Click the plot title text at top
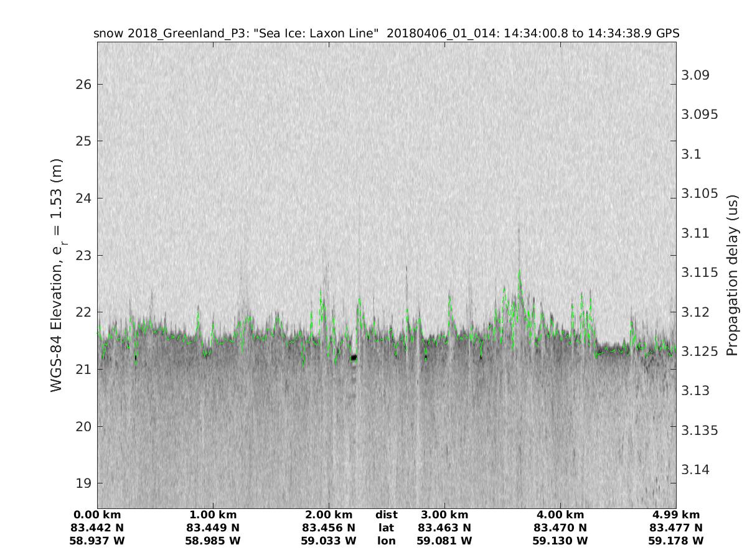 (x=386, y=33)
